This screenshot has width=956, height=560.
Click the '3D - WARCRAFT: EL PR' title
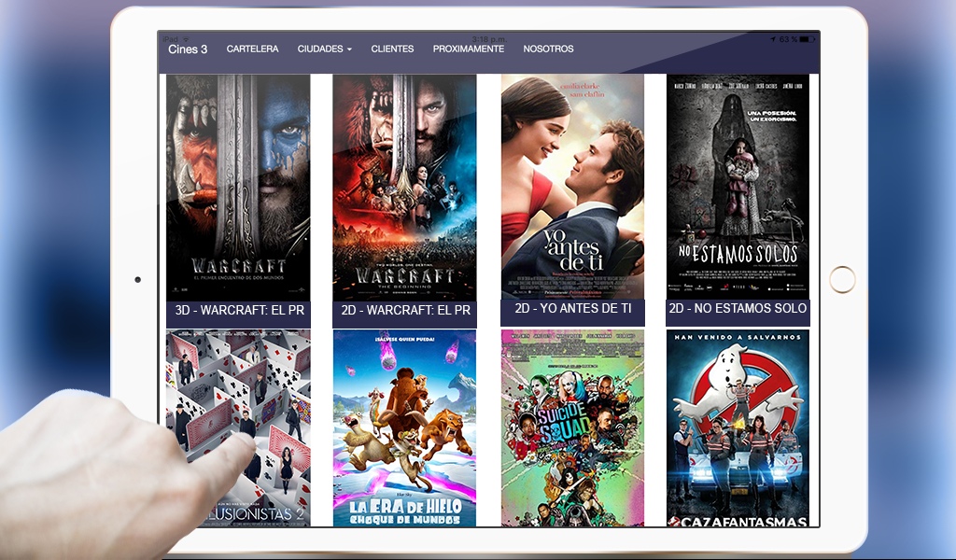tap(239, 311)
